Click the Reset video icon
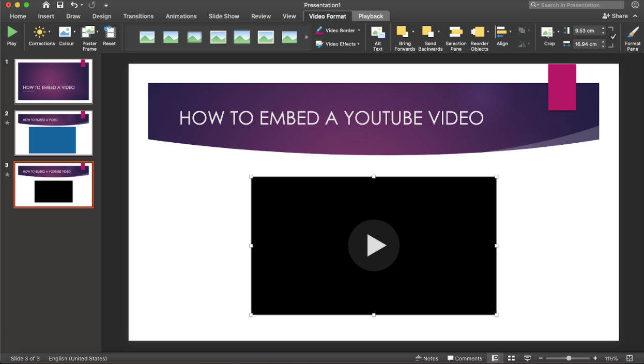The height and width of the screenshot is (364, 644). pyautogui.click(x=109, y=36)
